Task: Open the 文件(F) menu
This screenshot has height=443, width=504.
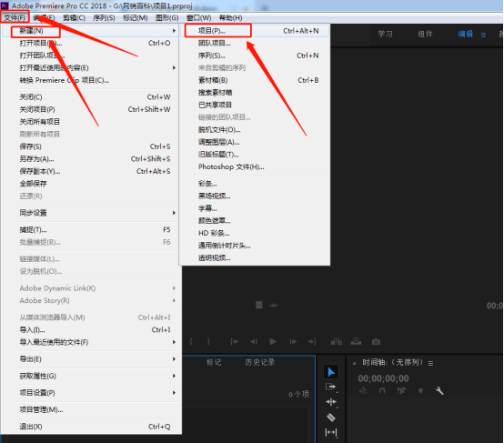Action: point(15,17)
